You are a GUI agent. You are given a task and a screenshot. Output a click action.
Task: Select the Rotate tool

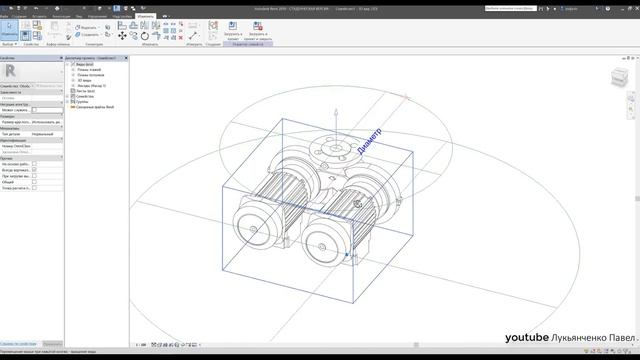(x=144, y=36)
